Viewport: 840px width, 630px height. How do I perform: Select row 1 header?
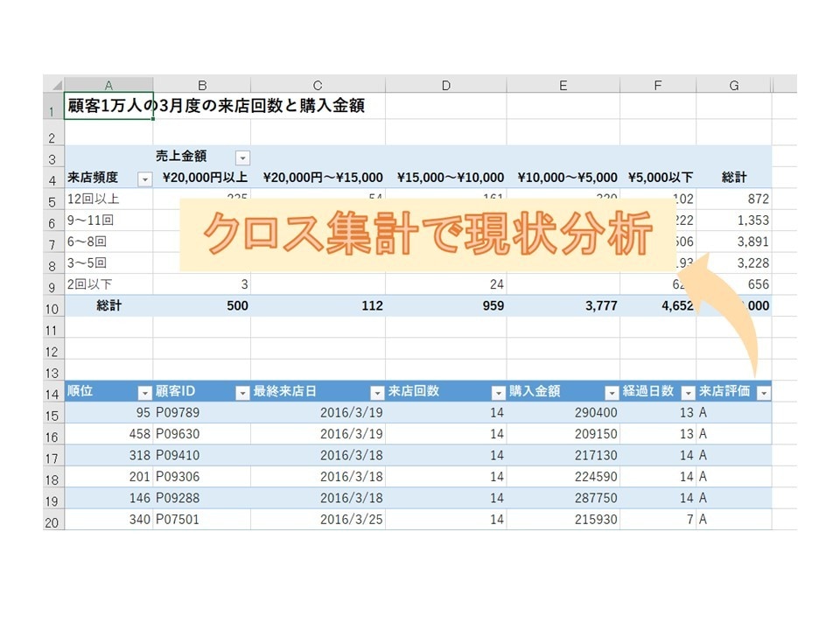[53, 106]
